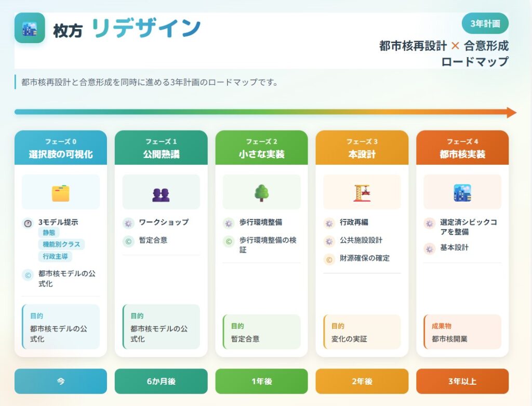Select the 行政主導 tag
Image resolution: width=532 pixels, height=406 pixels.
(x=55, y=256)
